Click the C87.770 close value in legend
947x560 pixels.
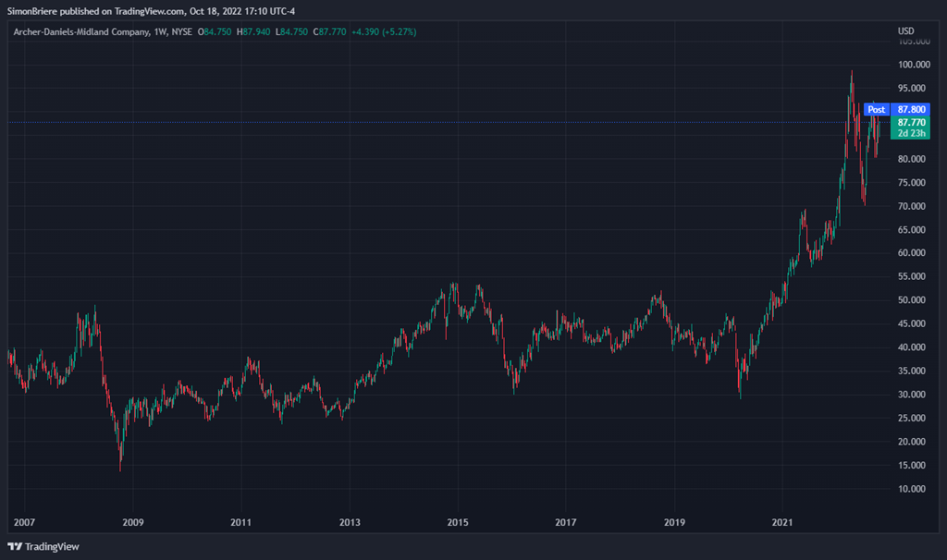point(329,31)
